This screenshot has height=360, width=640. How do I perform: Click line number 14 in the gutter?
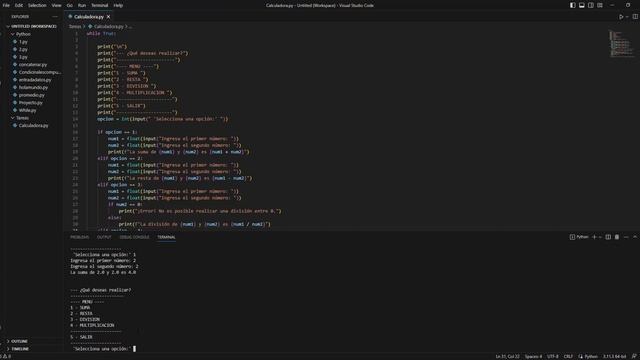click(76, 119)
